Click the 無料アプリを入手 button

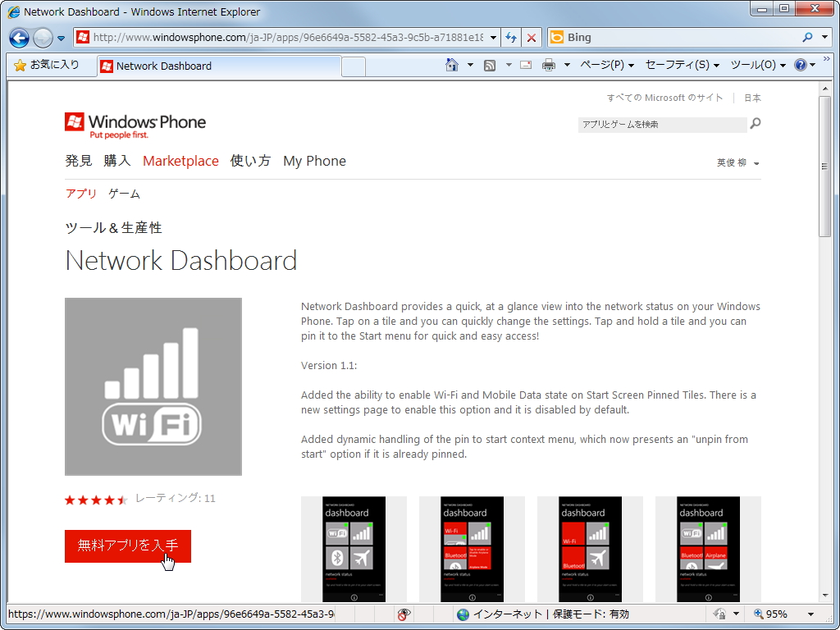coord(127,546)
